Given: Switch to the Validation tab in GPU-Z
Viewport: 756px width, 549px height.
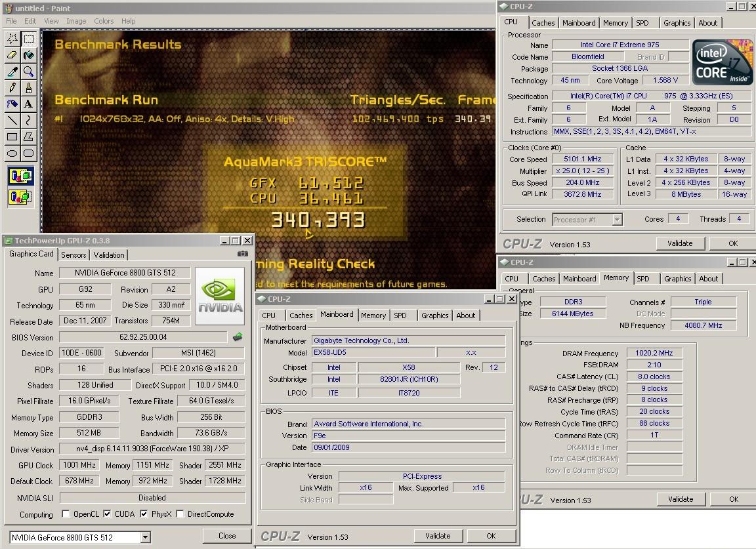Looking at the screenshot, I should [109, 255].
